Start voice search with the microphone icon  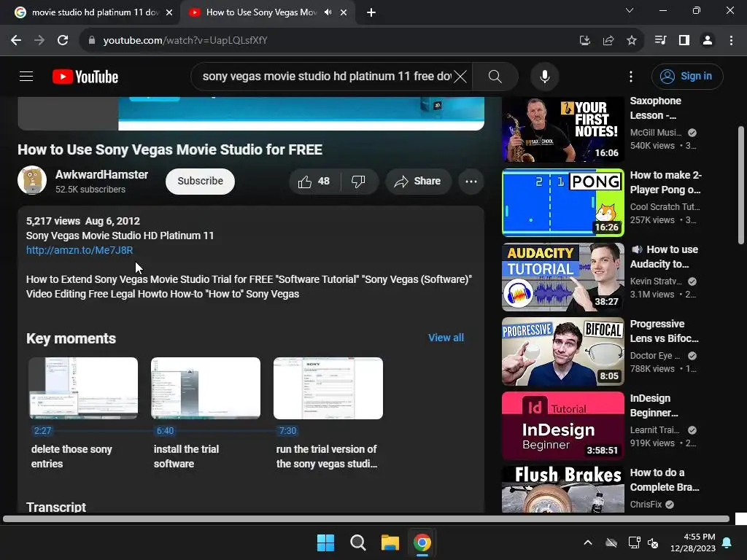click(x=544, y=76)
